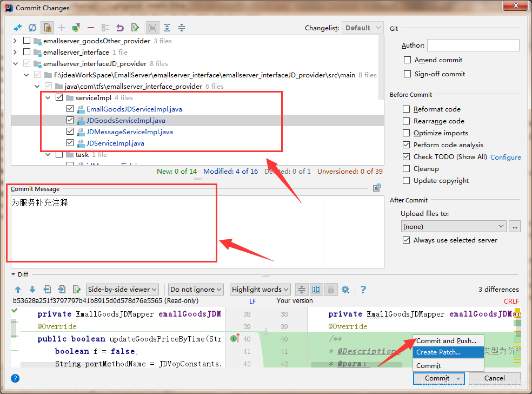
Task: Click the diff Help question mark icon
Action: (363, 290)
